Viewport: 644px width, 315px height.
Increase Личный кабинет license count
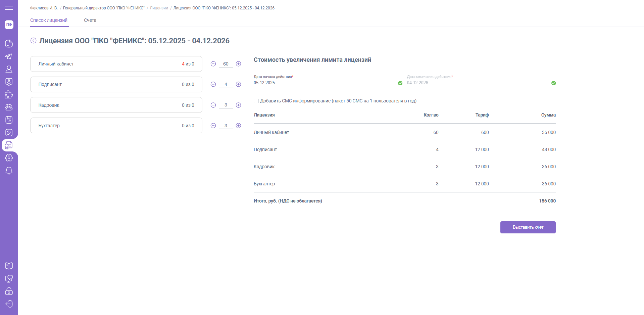click(238, 64)
